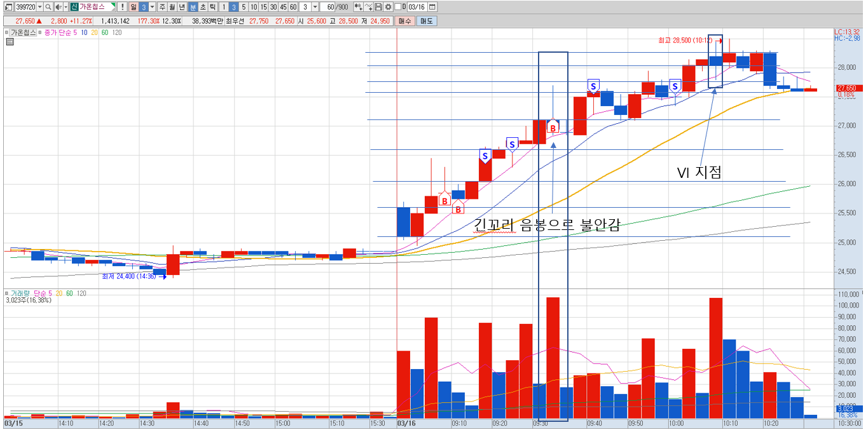The height and width of the screenshot is (432, 868).
Task: Select the 틱 (tick) chart period
Action: coord(212,7)
